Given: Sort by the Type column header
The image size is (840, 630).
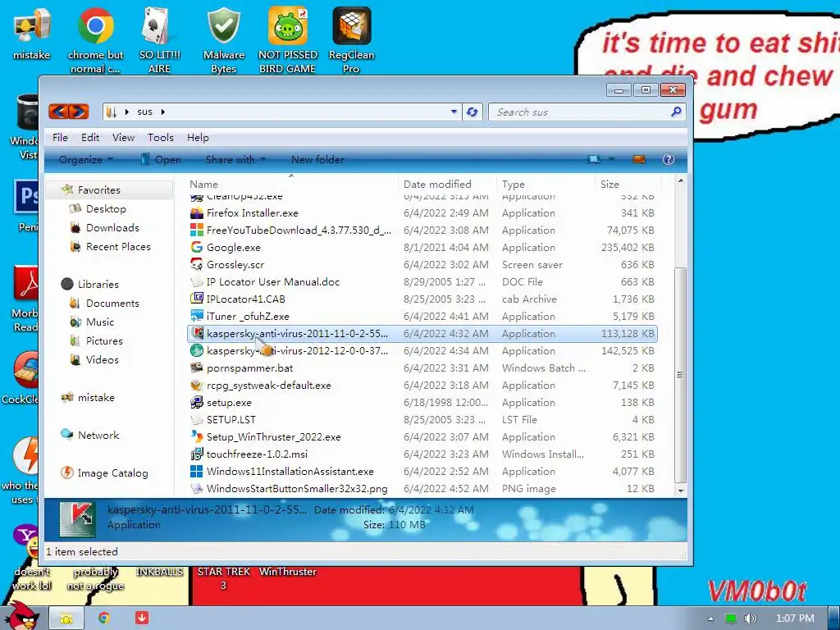Looking at the screenshot, I should pyautogui.click(x=546, y=184).
